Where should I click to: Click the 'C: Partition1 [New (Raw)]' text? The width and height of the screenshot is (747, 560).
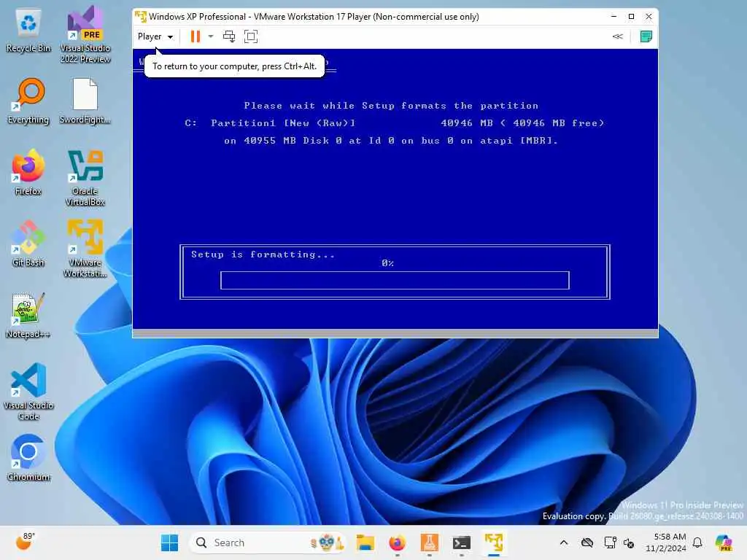(x=270, y=122)
